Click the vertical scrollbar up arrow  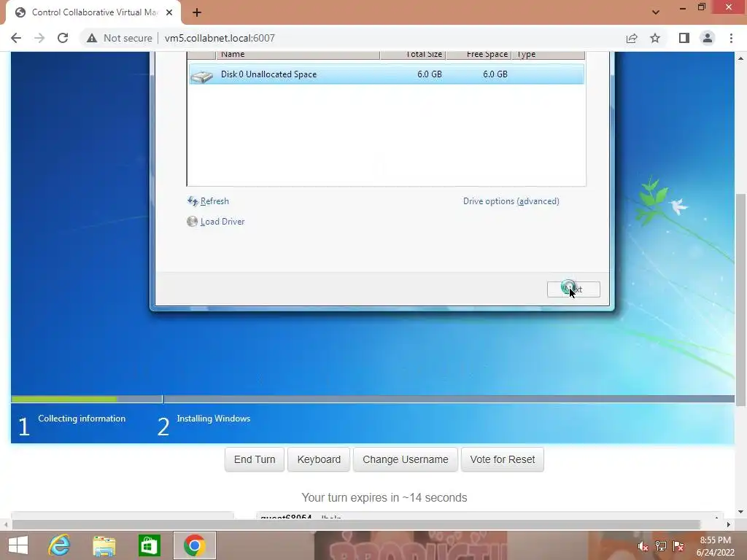[x=740, y=58]
